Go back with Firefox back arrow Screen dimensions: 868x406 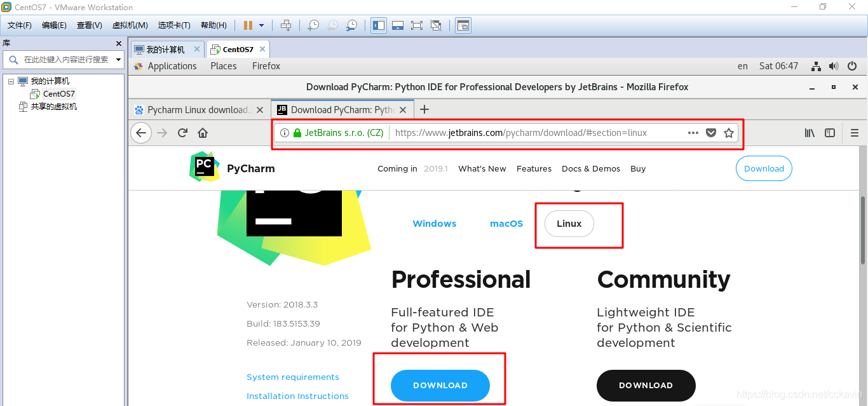point(141,133)
